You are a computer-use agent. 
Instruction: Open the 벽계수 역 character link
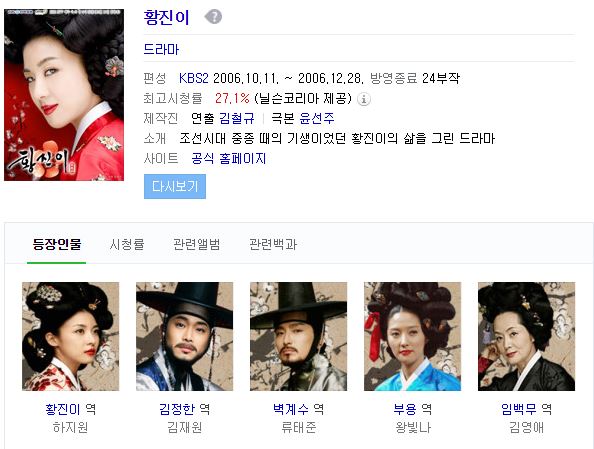click(298, 409)
